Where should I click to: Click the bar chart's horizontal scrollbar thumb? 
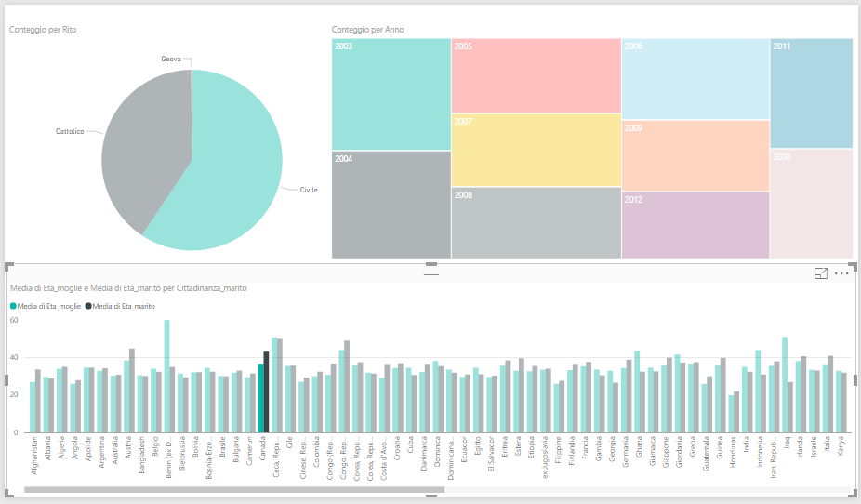tap(234, 489)
